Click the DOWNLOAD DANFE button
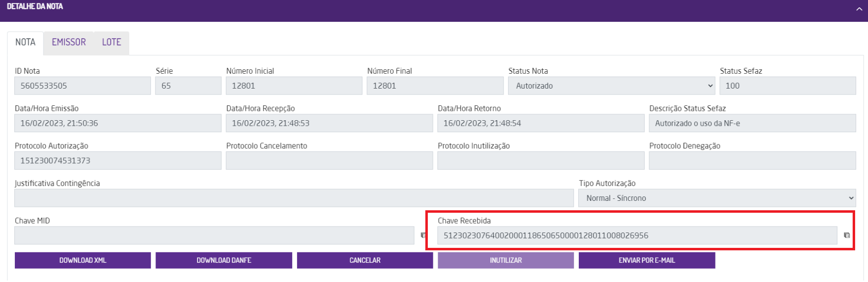The width and height of the screenshot is (868, 282). tap(224, 260)
